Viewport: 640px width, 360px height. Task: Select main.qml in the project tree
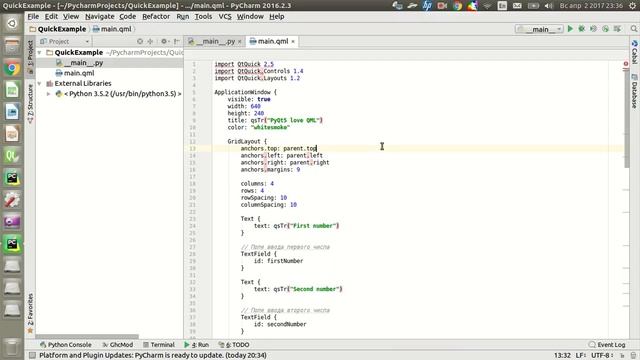pos(75,73)
